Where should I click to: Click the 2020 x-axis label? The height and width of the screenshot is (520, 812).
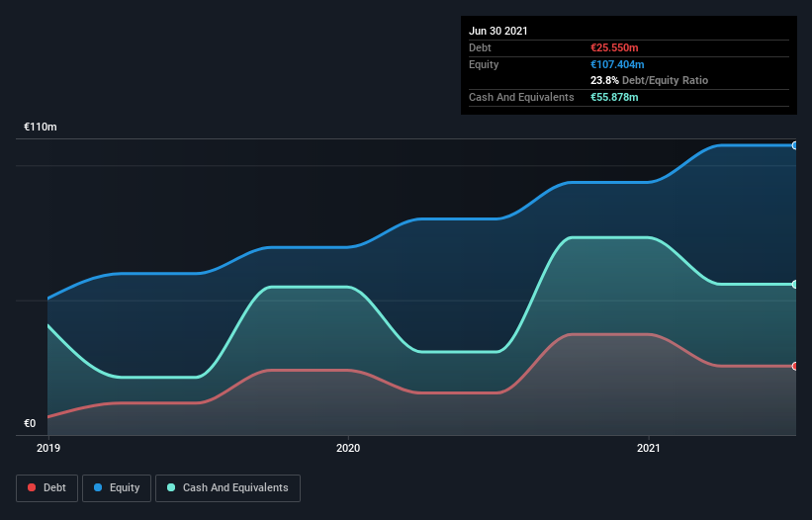coord(348,448)
